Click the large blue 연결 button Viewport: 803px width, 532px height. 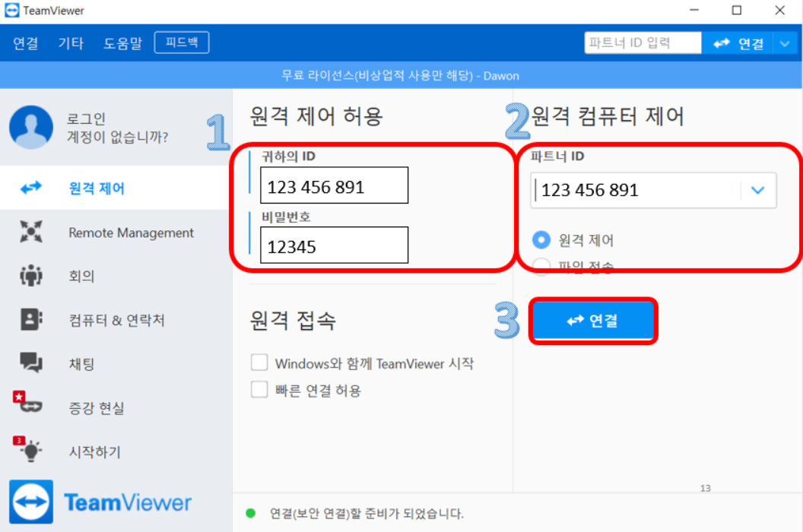pos(593,321)
